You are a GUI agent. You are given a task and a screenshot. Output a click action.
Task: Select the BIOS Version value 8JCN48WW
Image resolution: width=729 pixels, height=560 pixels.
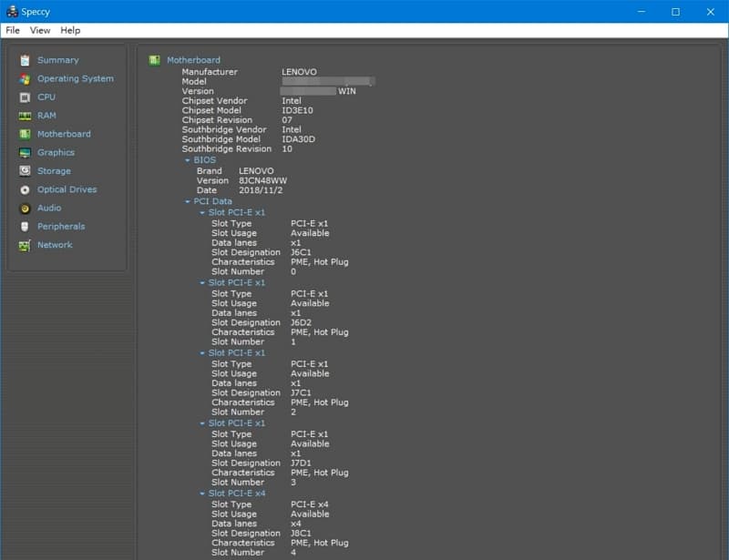(262, 181)
